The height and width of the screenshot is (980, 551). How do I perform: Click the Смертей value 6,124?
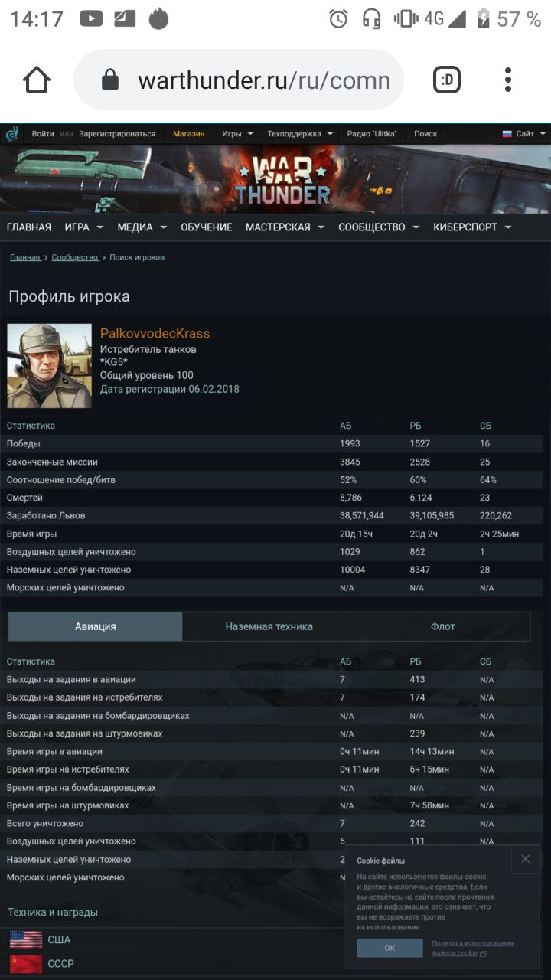[422, 498]
